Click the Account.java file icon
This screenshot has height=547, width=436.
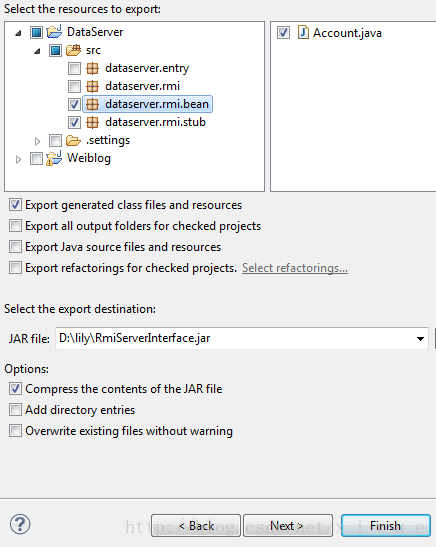(303, 32)
